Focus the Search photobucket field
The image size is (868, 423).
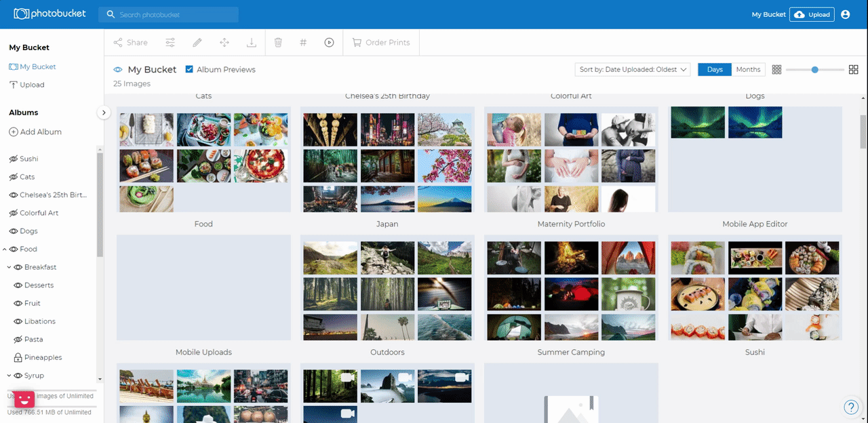[168, 14]
